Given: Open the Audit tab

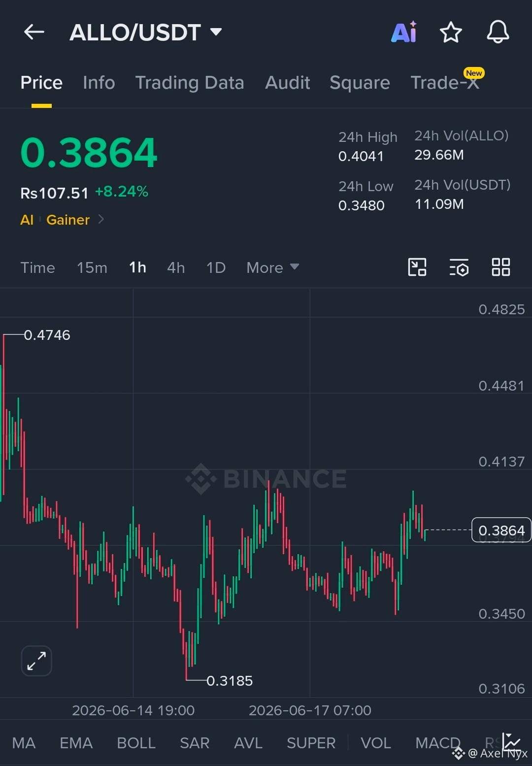Looking at the screenshot, I should tap(288, 83).
